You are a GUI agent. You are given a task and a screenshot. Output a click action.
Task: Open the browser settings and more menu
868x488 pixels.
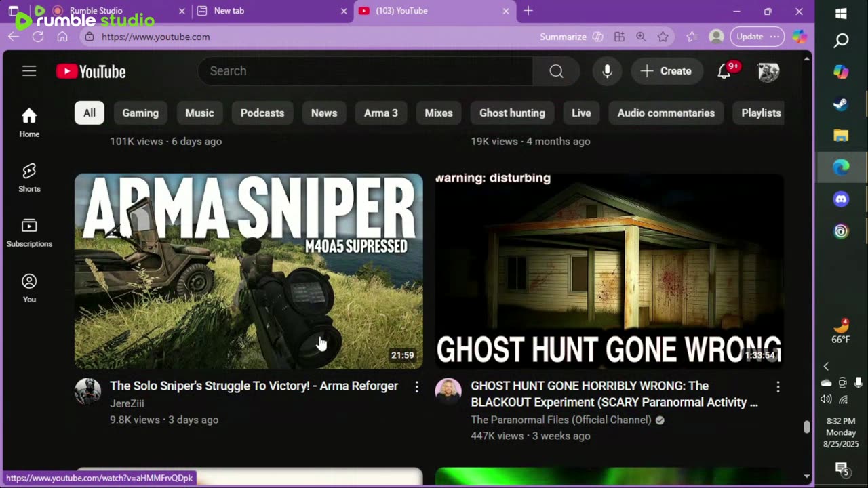click(774, 37)
